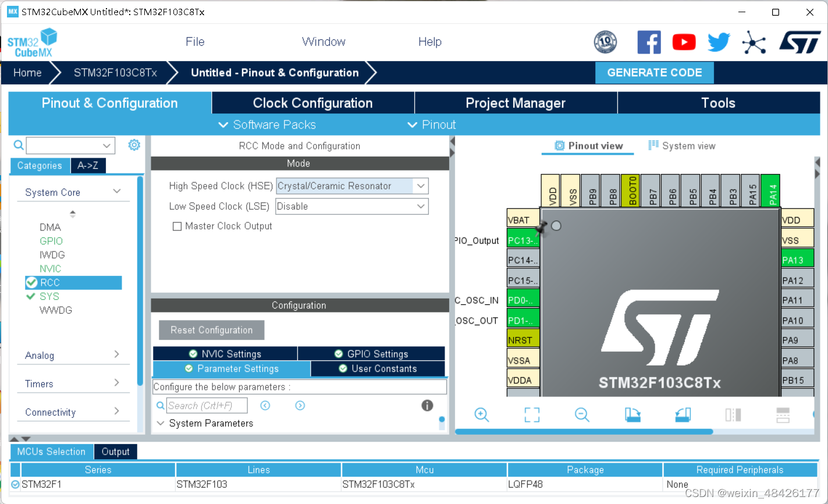The image size is (828, 504).
Task: Enable the Master Clock Output checkbox
Action: [x=177, y=226]
